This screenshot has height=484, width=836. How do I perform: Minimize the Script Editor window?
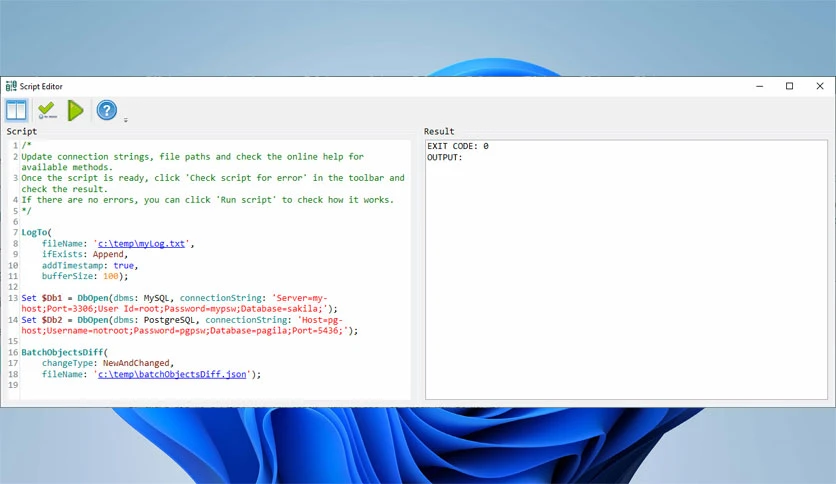tap(760, 86)
